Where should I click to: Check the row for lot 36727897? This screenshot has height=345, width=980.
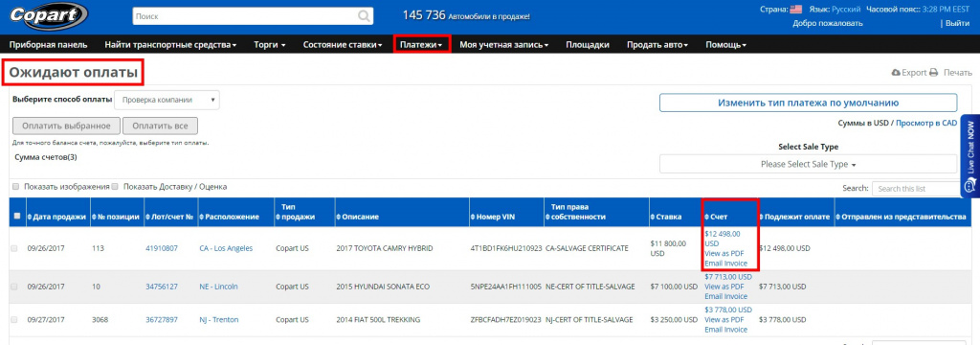(x=14, y=320)
